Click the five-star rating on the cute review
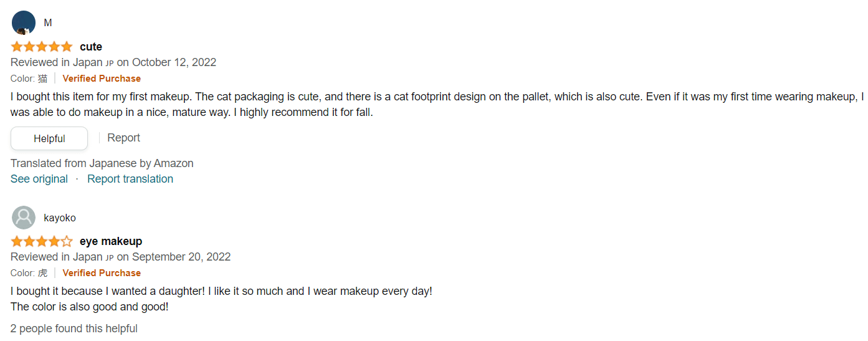 click(42, 47)
